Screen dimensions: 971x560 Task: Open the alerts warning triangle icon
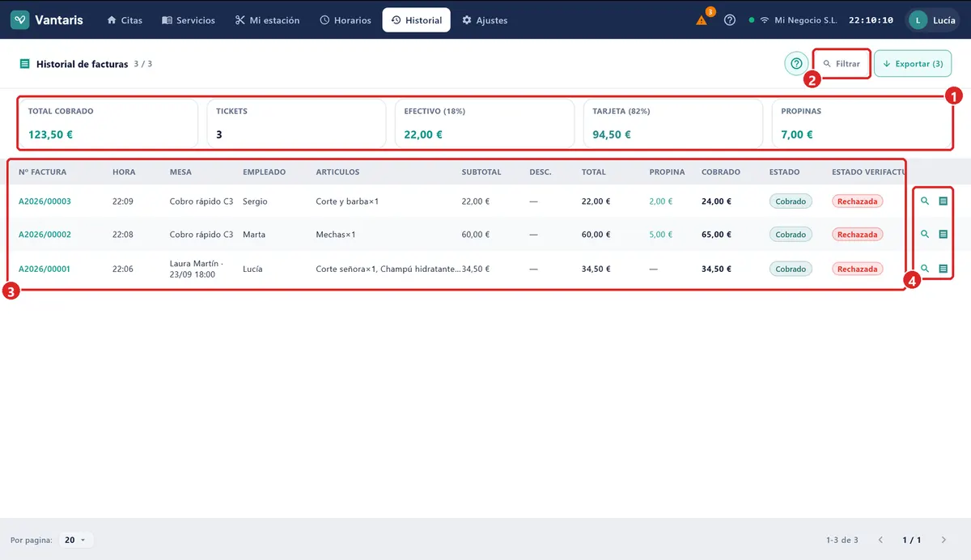702,20
